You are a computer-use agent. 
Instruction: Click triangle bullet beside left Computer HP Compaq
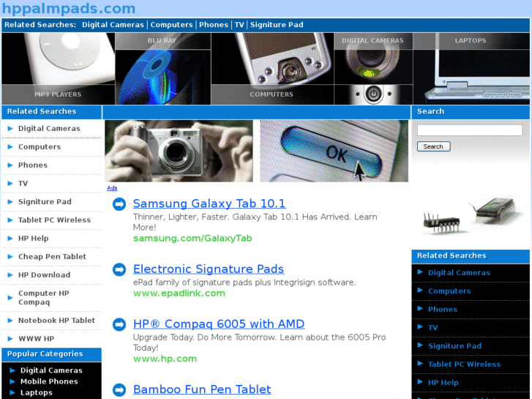click(x=10, y=298)
